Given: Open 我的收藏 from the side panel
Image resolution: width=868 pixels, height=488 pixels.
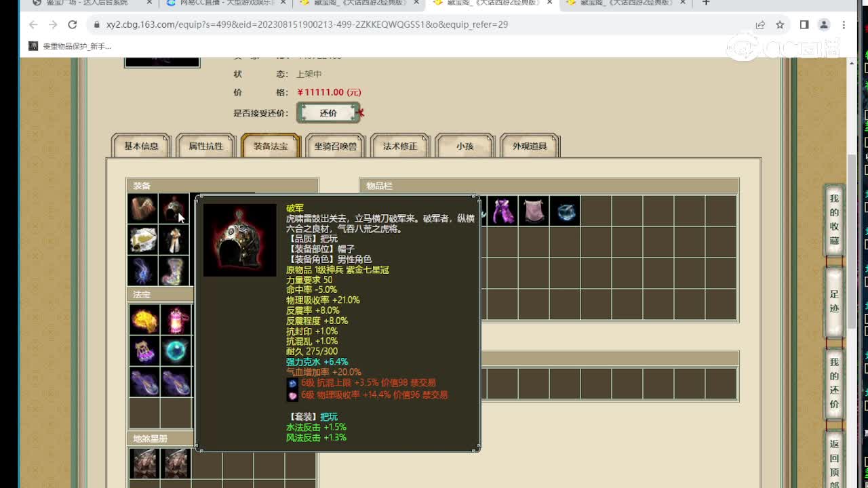Looking at the screenshot, I should click(834, 220).
